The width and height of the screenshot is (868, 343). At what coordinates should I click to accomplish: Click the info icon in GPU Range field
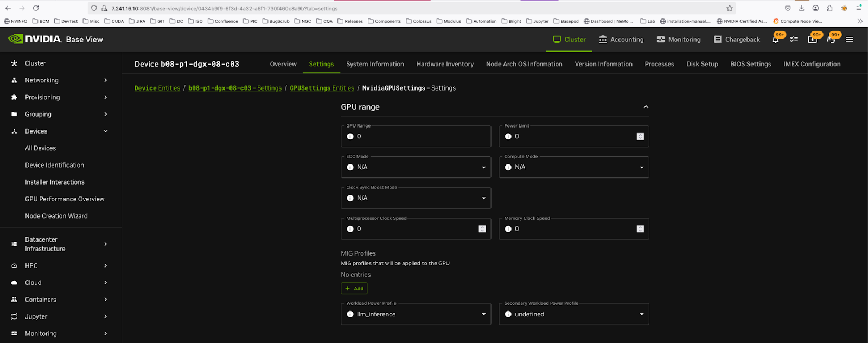(x=350, y=137)
